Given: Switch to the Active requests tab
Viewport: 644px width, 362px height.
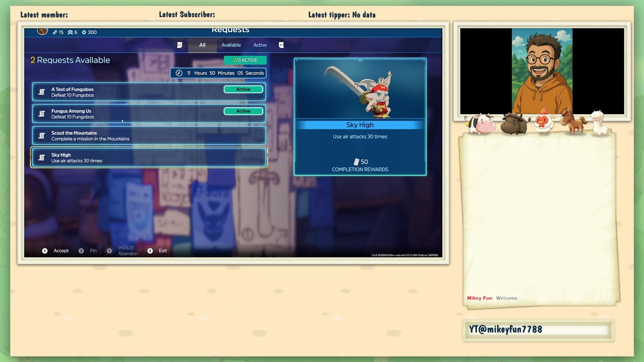Looking at the screenshot, I should [260, 45].
